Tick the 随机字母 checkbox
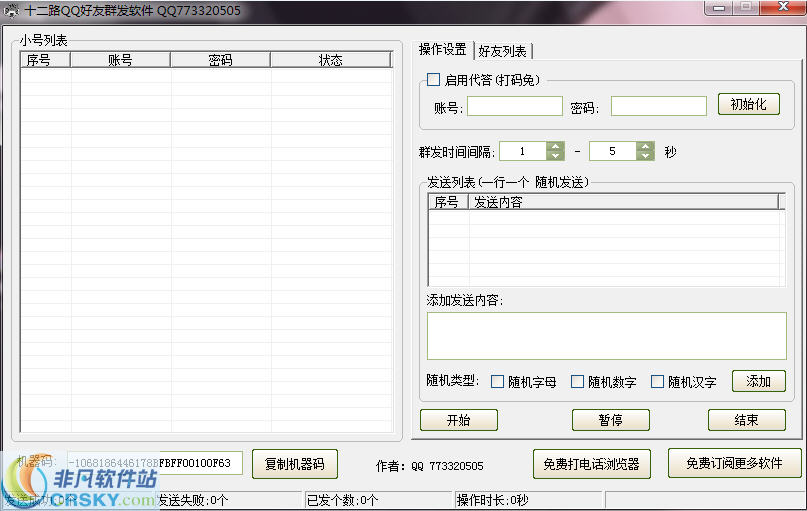 [497, 381]
